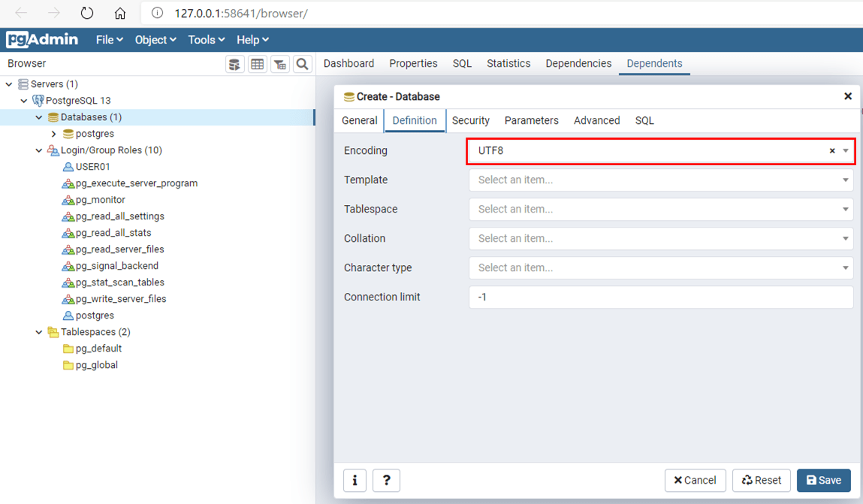The width and height of the screenshot is (863, 504).
Task: Click the info button in dialog footer
Action: coord(355,480)
